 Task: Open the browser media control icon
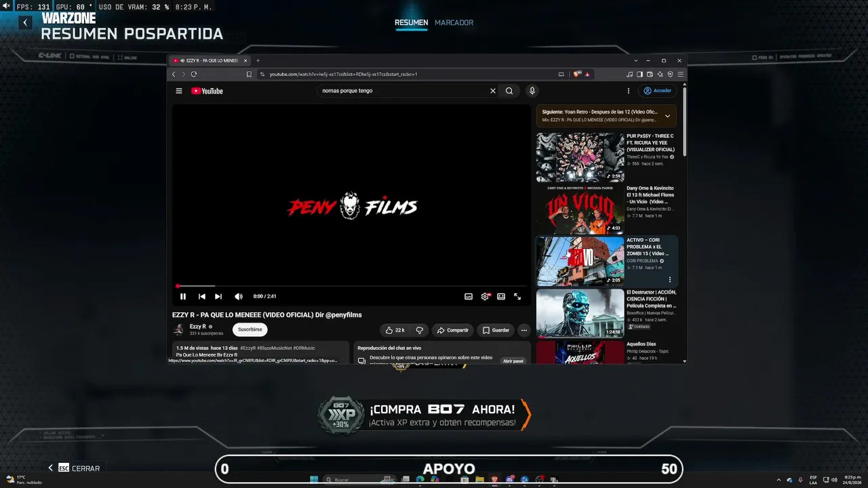pos(630,74)
